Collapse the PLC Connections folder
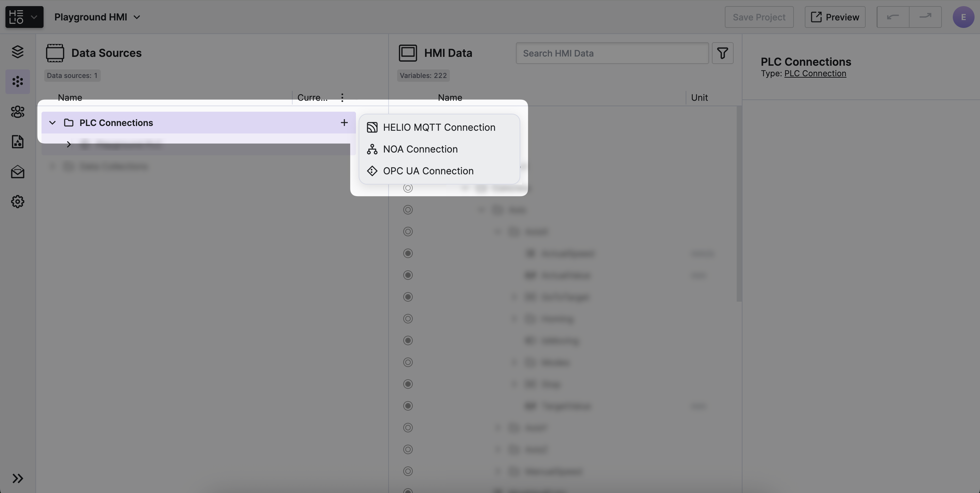The height and width of the screenshot is (493, 980). (x=52, y=123)
